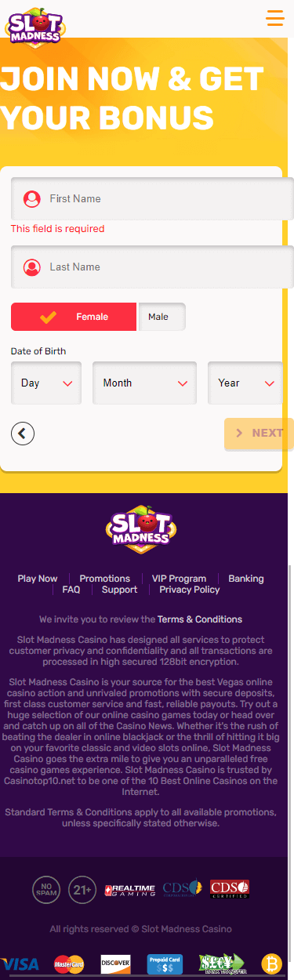Image resolution: width=294 pixels, height=980 pixels.
Task: Click the First Name input field
Action: coord(152,199)
